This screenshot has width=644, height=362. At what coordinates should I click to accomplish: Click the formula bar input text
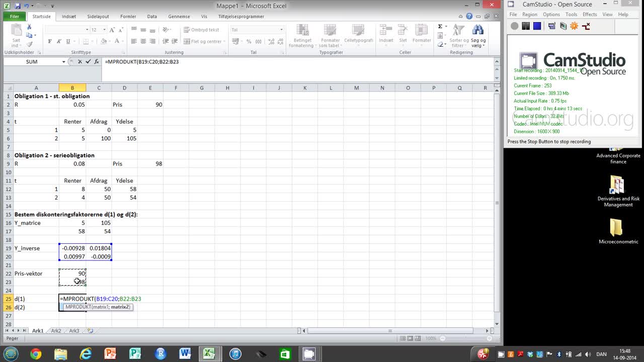pos(142,61)
